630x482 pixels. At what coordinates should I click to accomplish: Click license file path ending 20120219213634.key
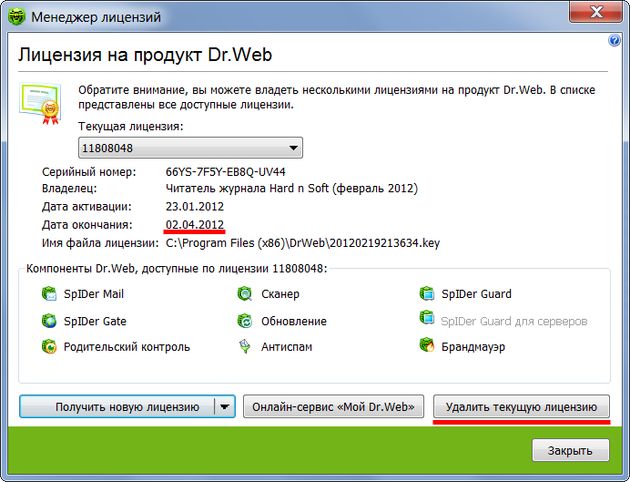[303, 243]
